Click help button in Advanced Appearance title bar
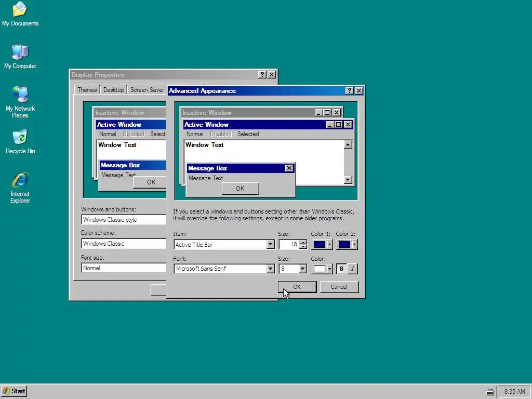 pos(349,90)
